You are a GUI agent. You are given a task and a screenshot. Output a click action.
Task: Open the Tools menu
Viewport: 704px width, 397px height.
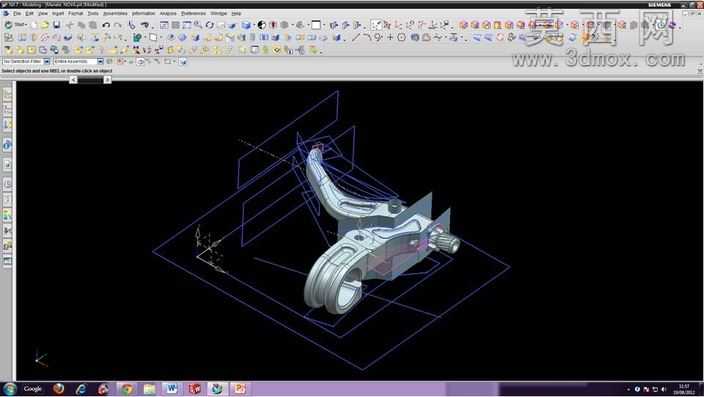(x=93, y=13)
